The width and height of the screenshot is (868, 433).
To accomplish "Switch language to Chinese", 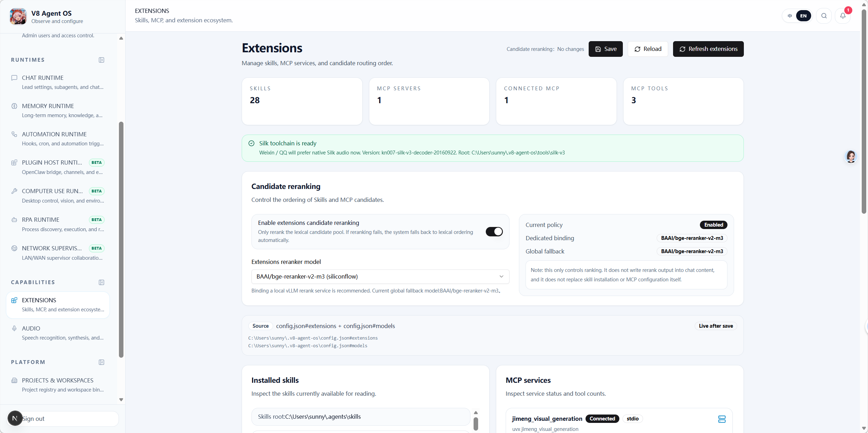I will [790, 16].
